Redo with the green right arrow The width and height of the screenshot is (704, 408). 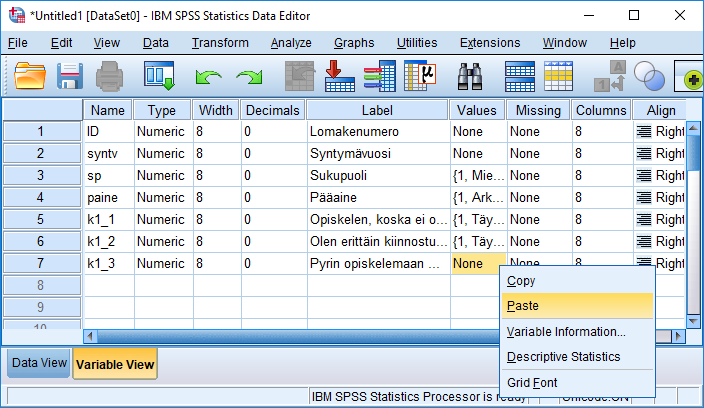249,77
